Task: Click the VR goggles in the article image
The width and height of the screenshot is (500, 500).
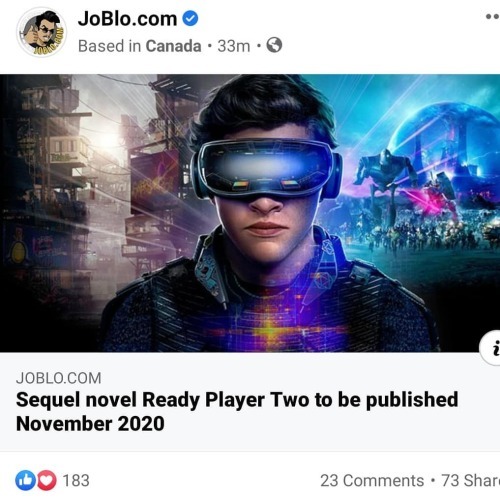Action: click(x=267, y=169)
